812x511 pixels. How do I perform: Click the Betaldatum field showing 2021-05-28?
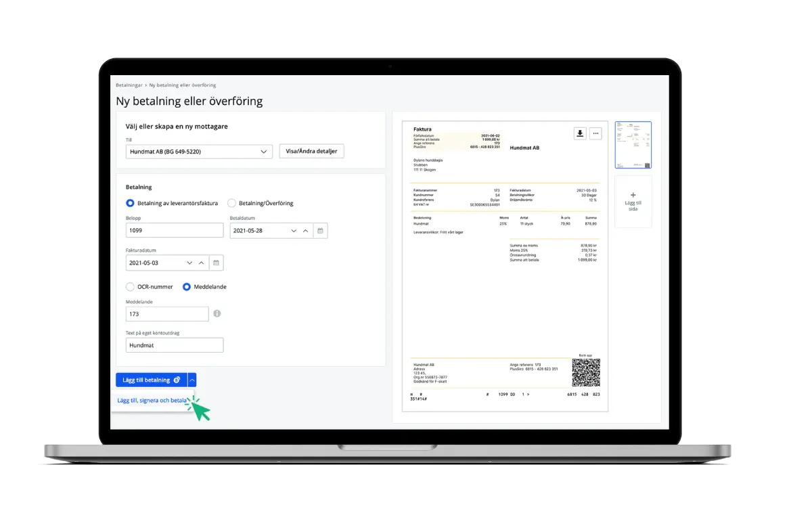click(x=272, y=231)
